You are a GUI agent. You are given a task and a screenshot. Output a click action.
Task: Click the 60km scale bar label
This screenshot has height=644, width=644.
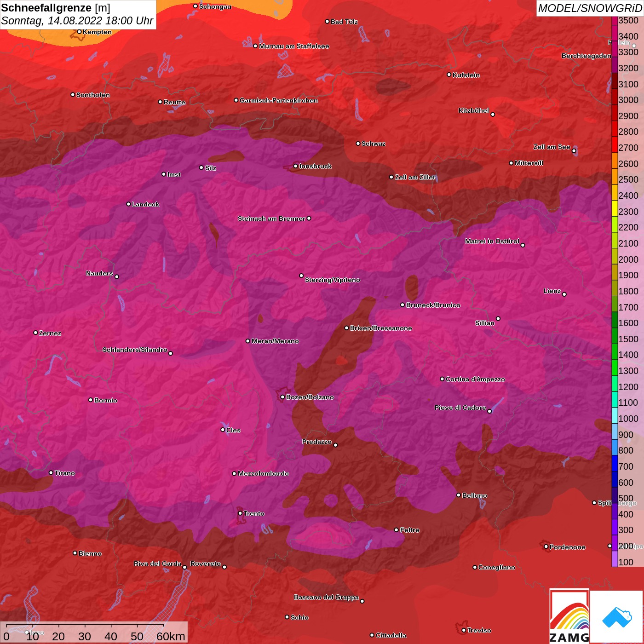(x=171, y=636)
